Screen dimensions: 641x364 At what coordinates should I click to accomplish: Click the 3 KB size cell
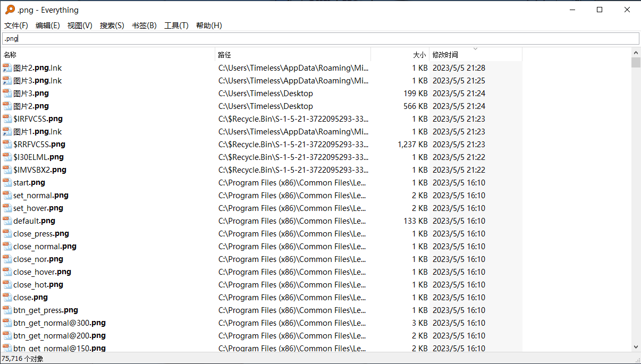[x=420, y=323]
